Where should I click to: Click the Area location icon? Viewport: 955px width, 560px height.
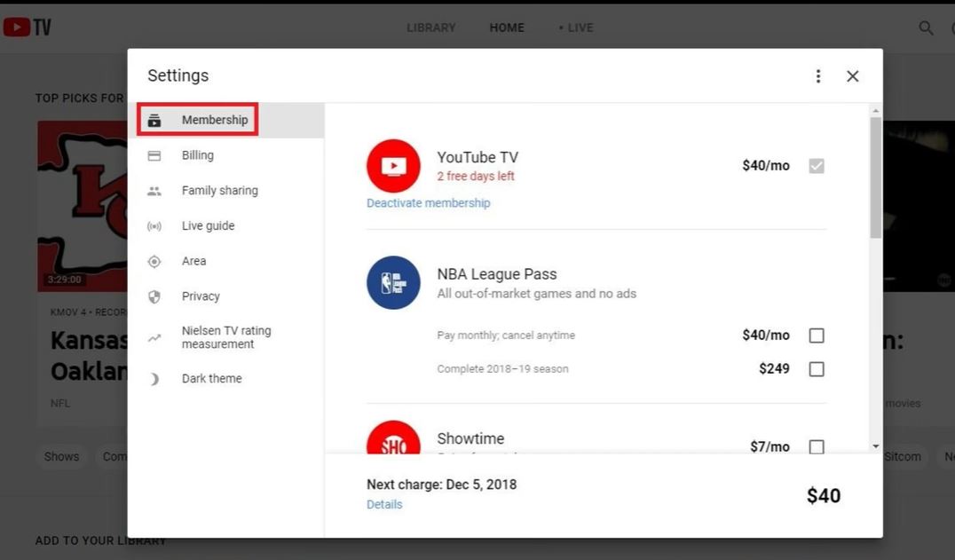pyautogui.click(x=154, y=262)
